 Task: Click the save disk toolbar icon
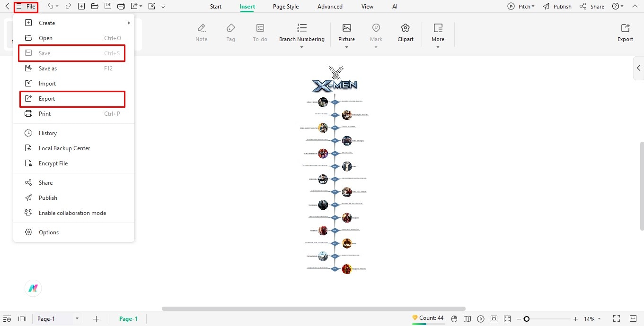(108, 7)
